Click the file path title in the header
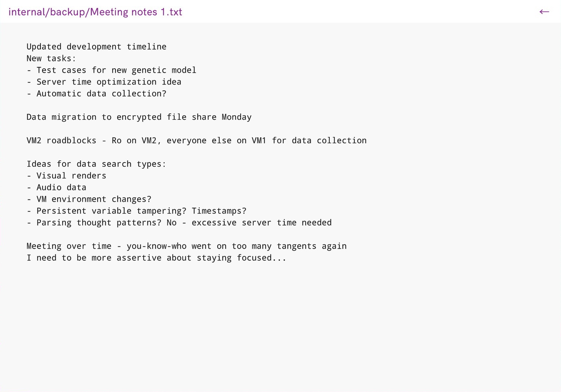 tap(95, 12)
